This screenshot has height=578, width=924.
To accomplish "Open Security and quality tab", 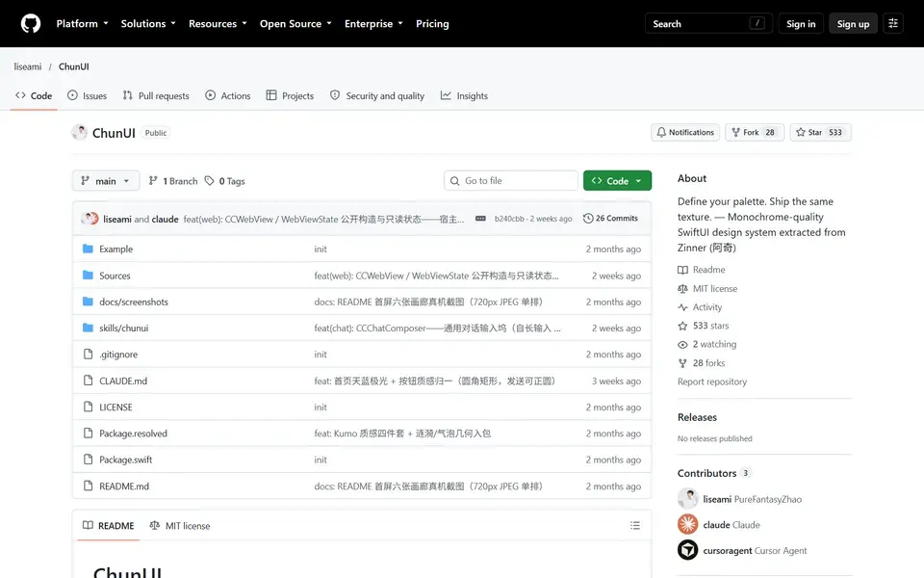I will [377, 95].
